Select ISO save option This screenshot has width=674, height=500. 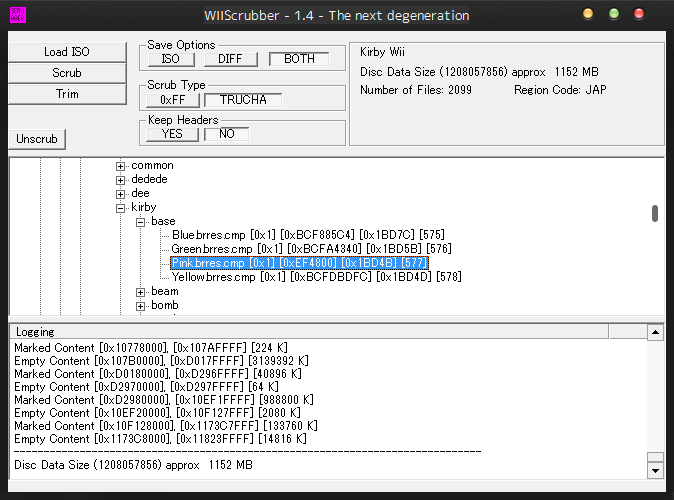(171, 59)
